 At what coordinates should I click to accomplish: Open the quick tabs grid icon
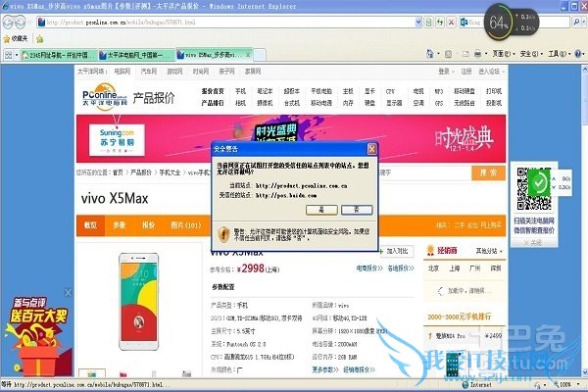[x=8, y=55]
